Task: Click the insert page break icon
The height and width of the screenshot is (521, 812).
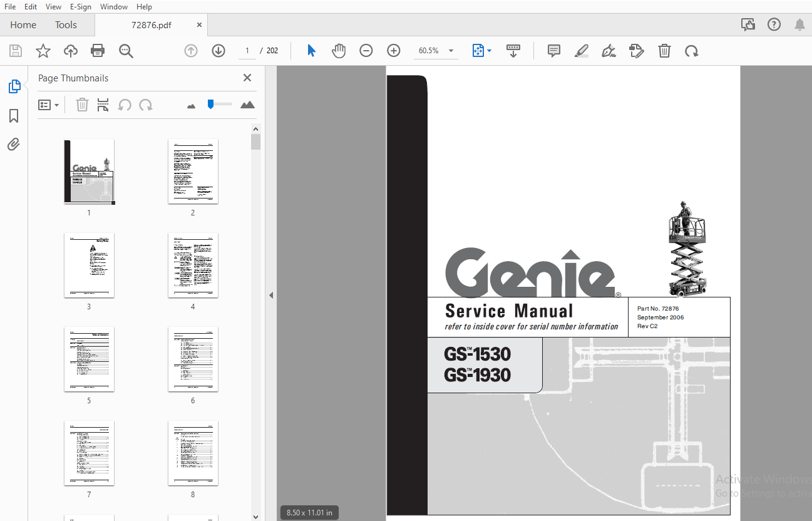Action: click(103, 105)
